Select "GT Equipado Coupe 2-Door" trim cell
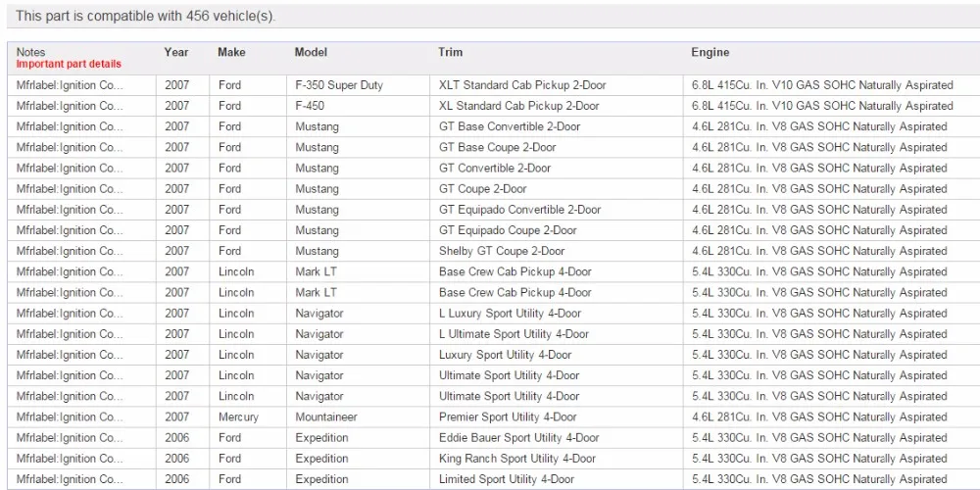This screenshot has width=980, height=490. pyautogui.click(x=508, y=229)
